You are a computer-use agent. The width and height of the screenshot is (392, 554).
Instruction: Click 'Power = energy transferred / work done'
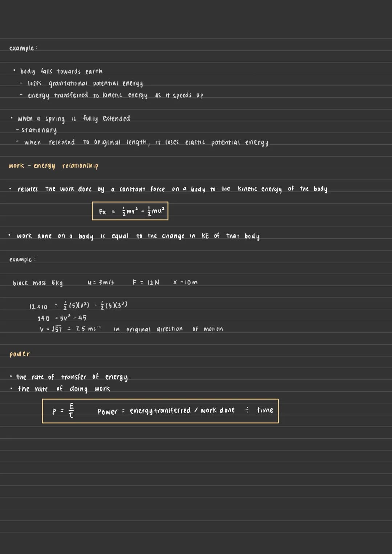click(x=166, y=411)
